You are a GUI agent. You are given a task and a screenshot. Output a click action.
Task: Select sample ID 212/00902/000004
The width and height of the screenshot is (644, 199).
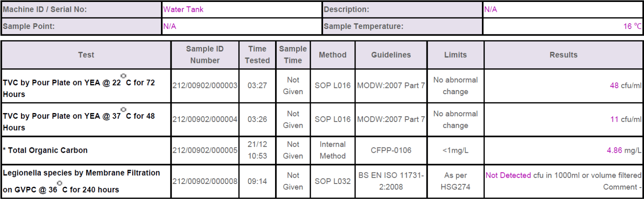click(x=205, y=119)
